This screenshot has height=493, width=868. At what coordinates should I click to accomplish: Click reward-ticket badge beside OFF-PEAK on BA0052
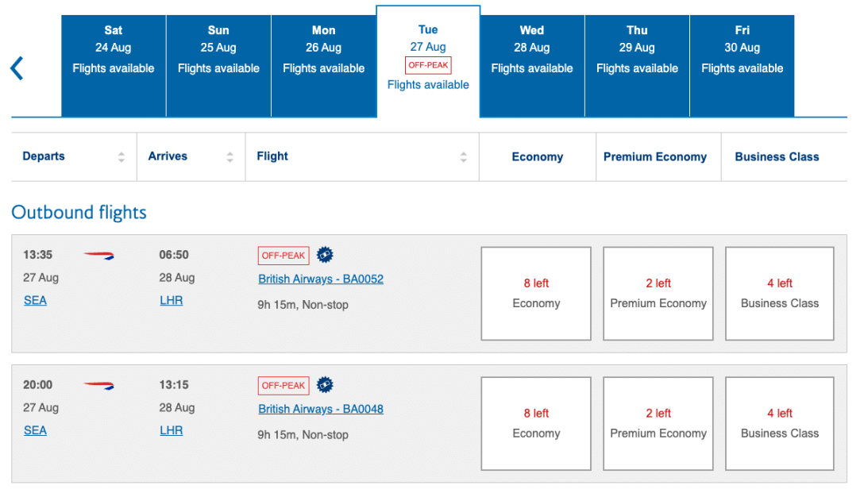coord(324,255)
